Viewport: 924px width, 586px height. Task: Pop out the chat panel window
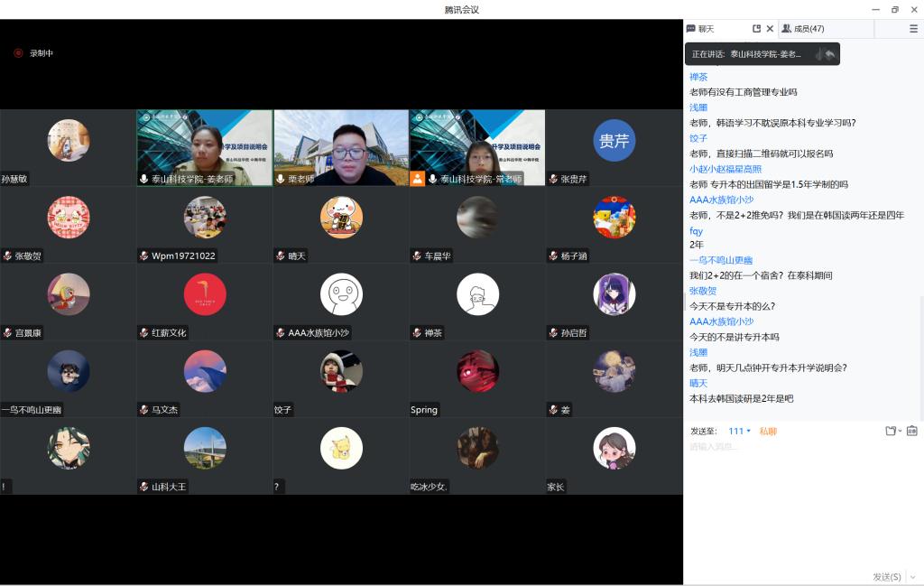click(756, 29)
